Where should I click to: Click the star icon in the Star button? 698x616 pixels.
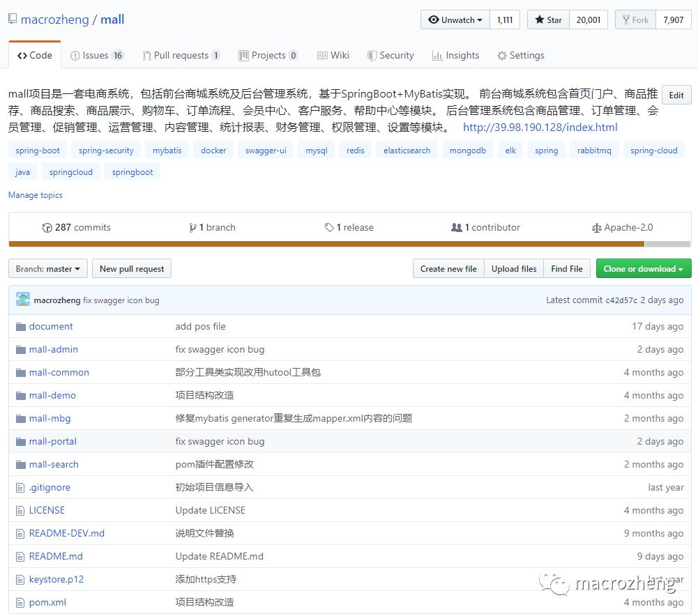pos(540,20)
